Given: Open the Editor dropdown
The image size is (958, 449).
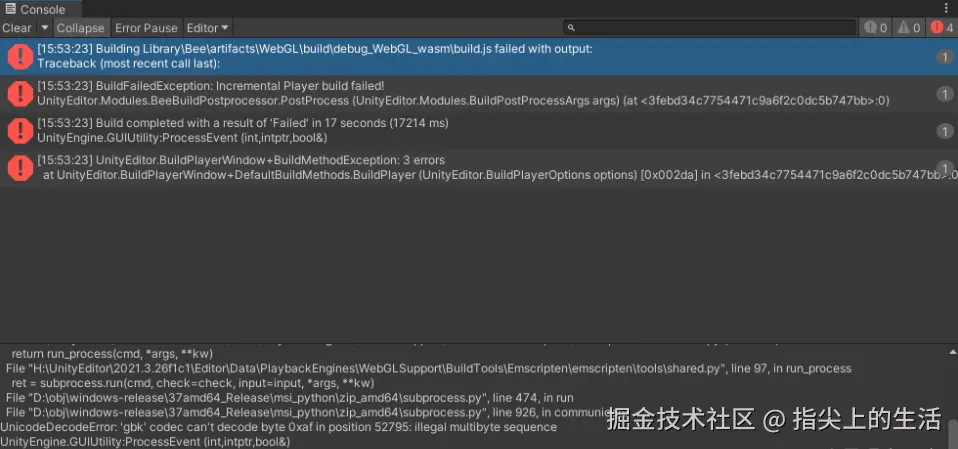Looking at the screenshot, I should 208,28.
